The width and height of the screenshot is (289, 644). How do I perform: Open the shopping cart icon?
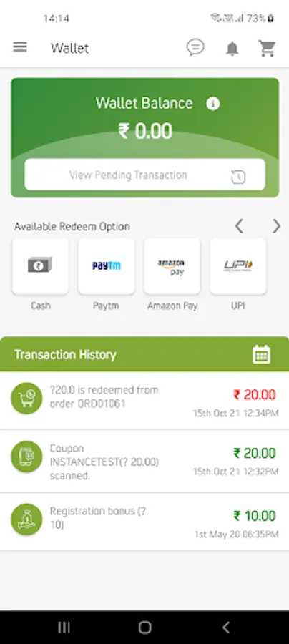267,48
